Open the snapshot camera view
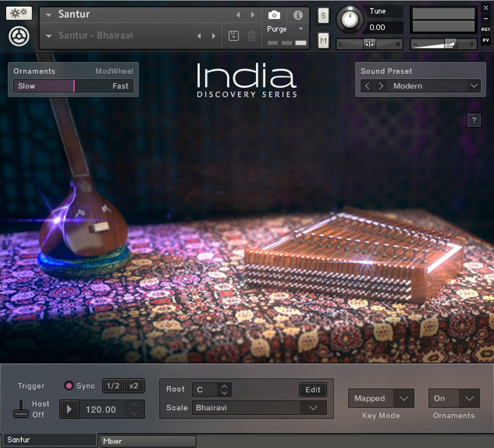Viewport: 494px width, 448px height. (274, 14)
